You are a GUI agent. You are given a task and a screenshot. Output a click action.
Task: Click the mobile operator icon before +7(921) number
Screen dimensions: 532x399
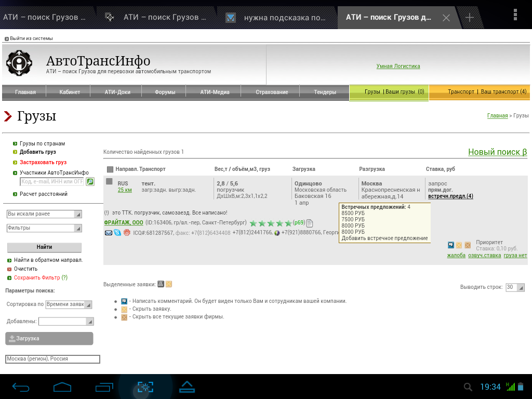tap(277, 233)
